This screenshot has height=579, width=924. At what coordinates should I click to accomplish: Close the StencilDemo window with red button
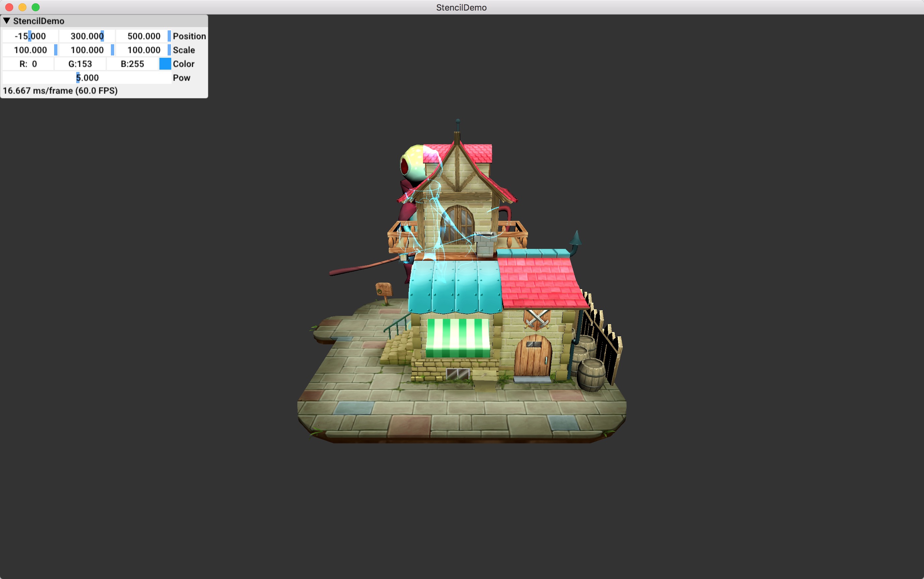[x=10, y=7]
